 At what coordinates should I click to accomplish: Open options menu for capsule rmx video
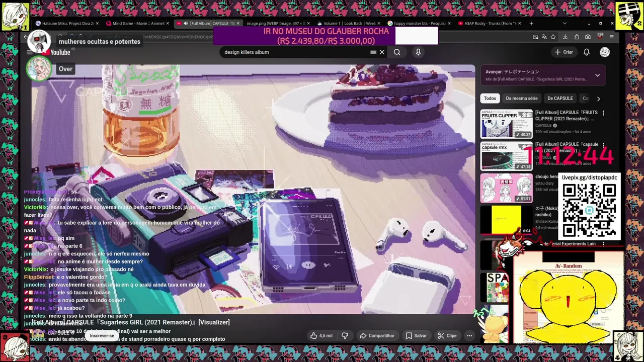tap(603, 145)
